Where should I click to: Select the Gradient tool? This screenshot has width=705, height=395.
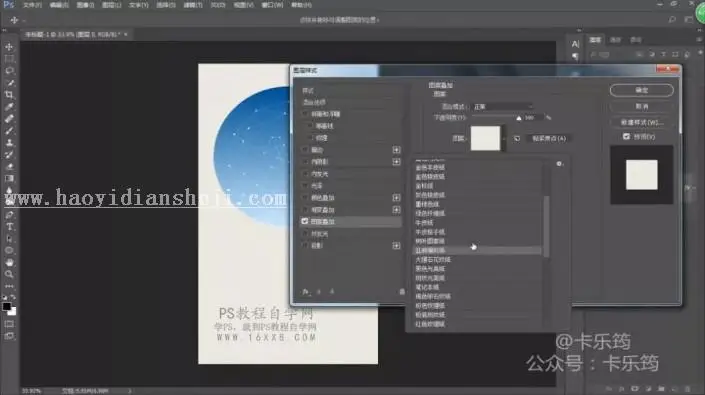tap(9, 178)
